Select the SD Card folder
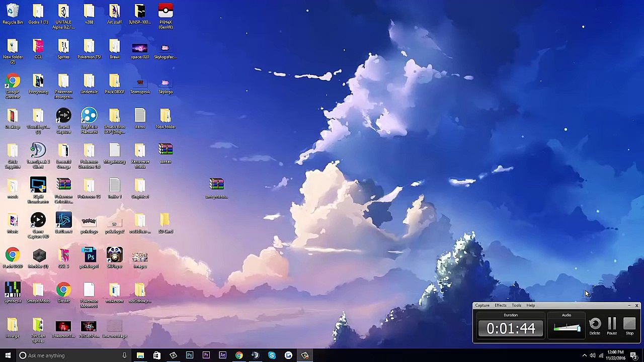644x362 pixels. (x=166, y=223)
